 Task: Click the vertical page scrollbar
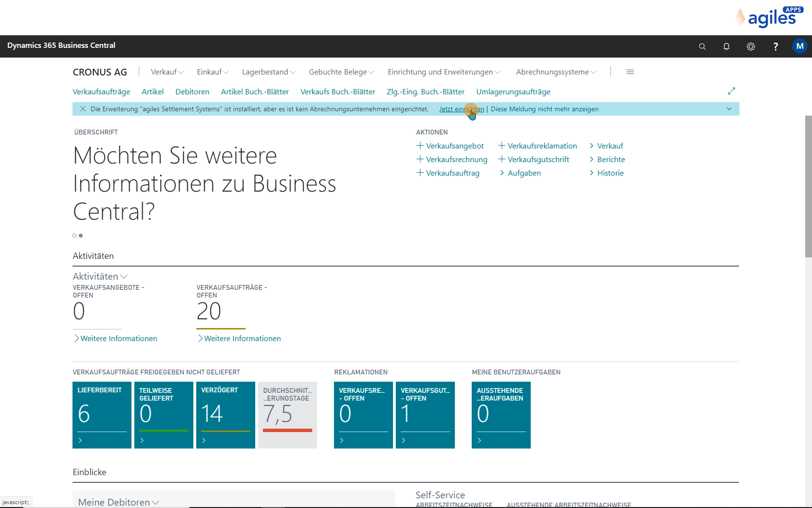point(808,186)
